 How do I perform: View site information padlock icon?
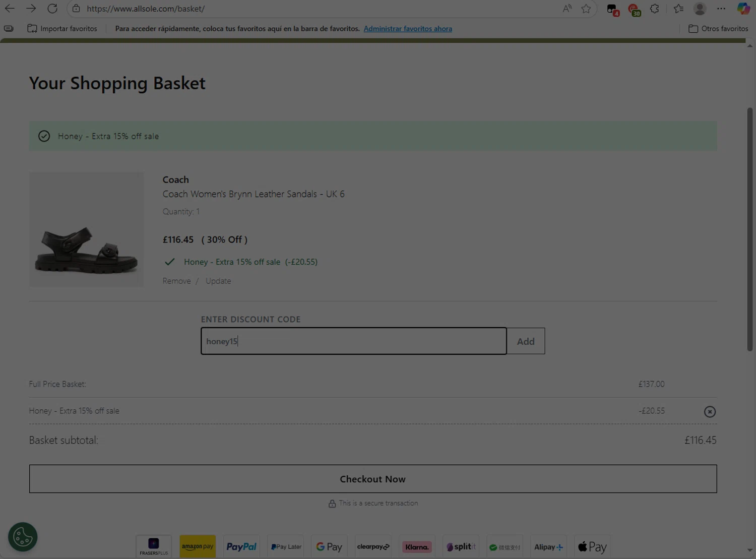click(76, 9)
